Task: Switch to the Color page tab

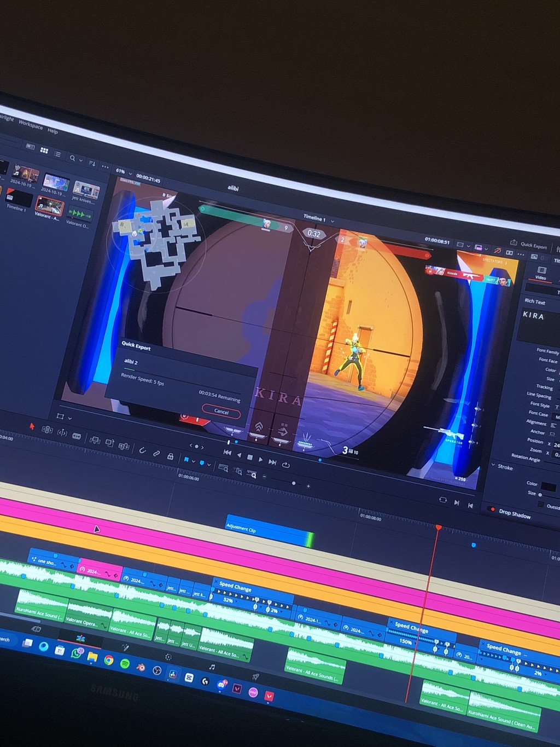Action: [168, 656]
